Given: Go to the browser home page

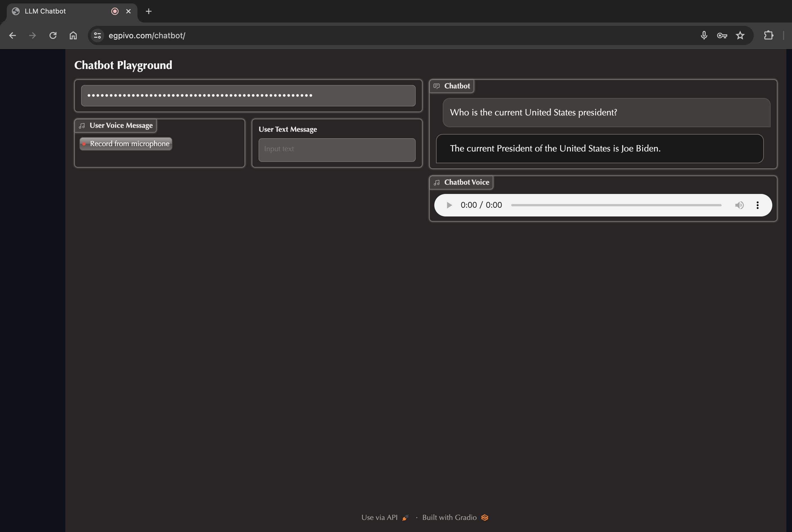Looking at the screenshot, I should 73,35.
